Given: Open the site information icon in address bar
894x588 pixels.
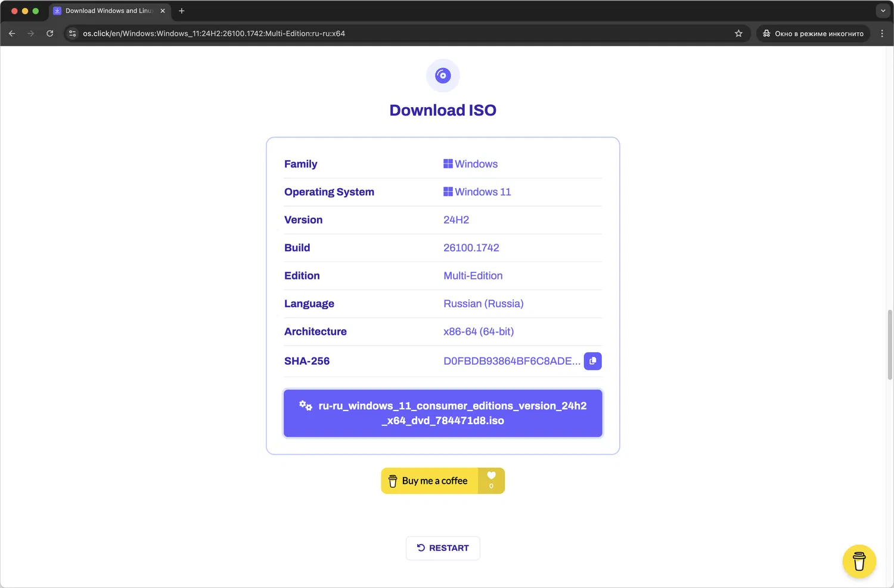Looking at the screenshot, I should (73, 33).
